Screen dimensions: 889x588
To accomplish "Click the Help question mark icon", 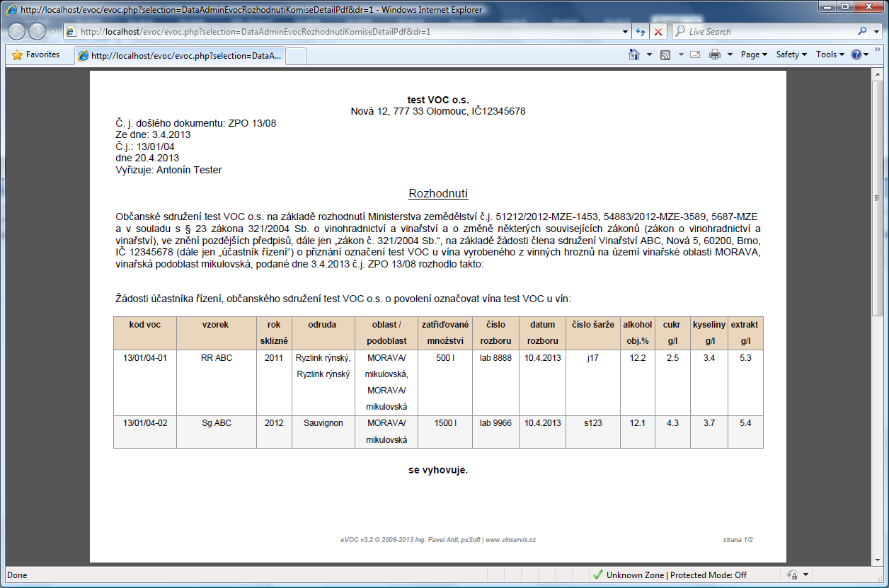I will point(856,54).
